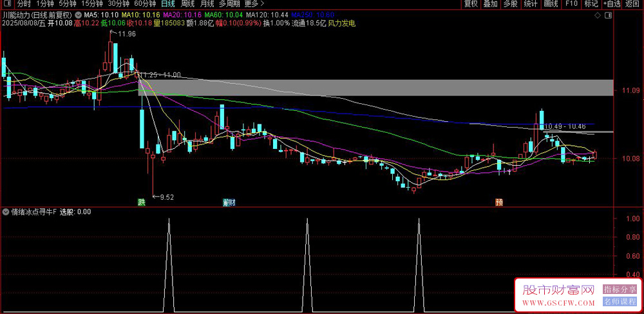The image size is (644, 314).
Task: Click the 9.52 low price label
Action: coord(166,197)
